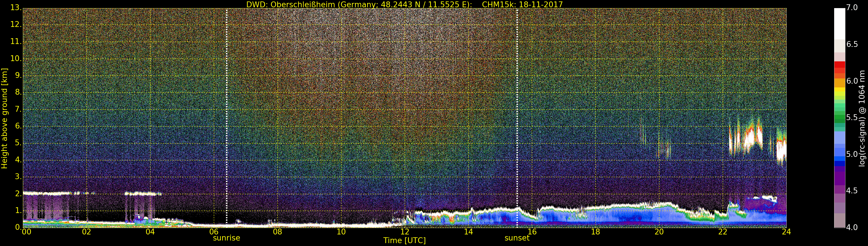Viewport: 868px width, 246px height.
Task: Click the 'log(rc-signal) @ 1064 nm' colorbar label
Action: 862,118
